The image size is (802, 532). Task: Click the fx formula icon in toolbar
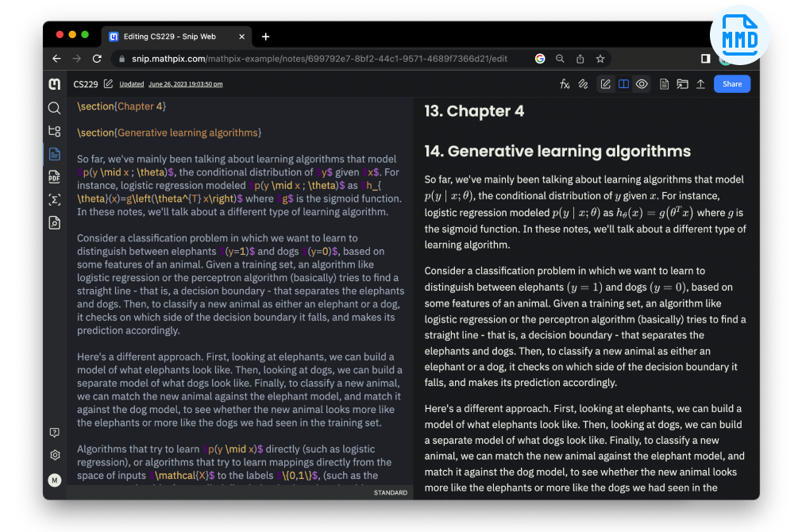[x=565, y=84]
